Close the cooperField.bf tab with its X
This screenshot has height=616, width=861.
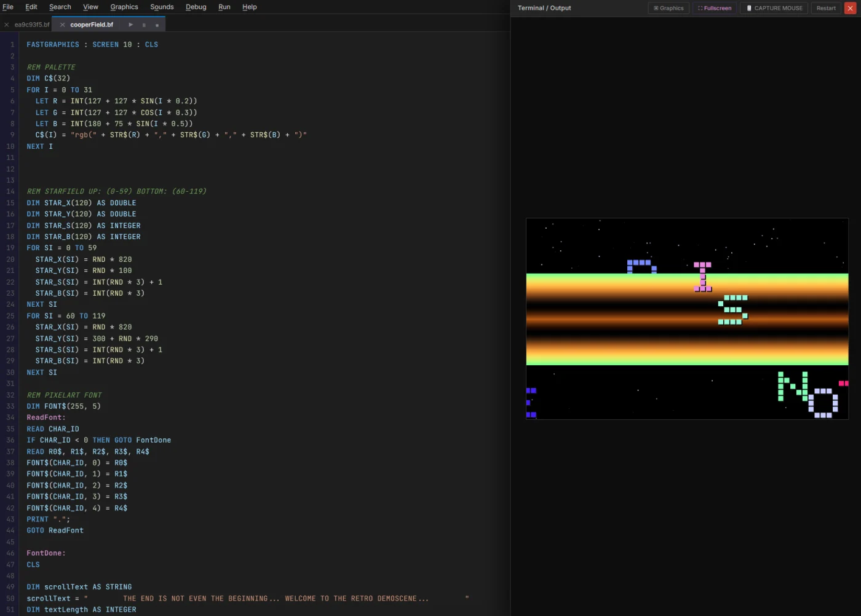[63, 25]
